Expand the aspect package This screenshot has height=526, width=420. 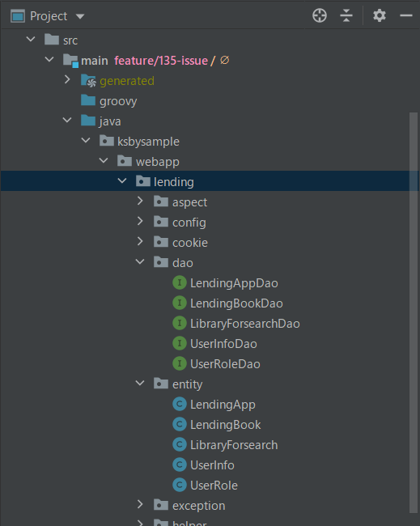click(140, 201)
